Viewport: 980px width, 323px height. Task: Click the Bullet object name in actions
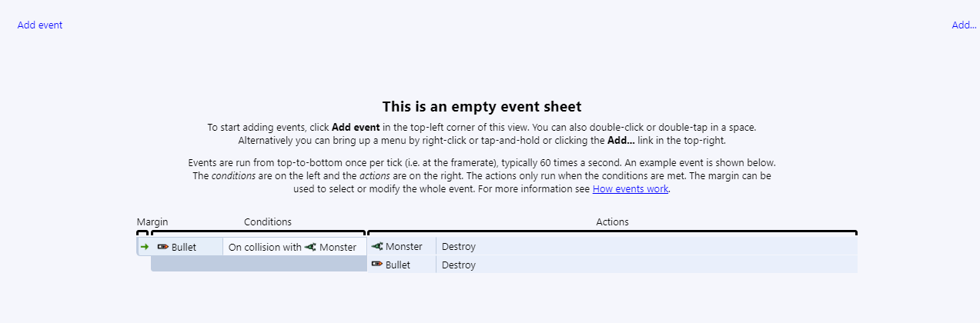pos(398,265)
